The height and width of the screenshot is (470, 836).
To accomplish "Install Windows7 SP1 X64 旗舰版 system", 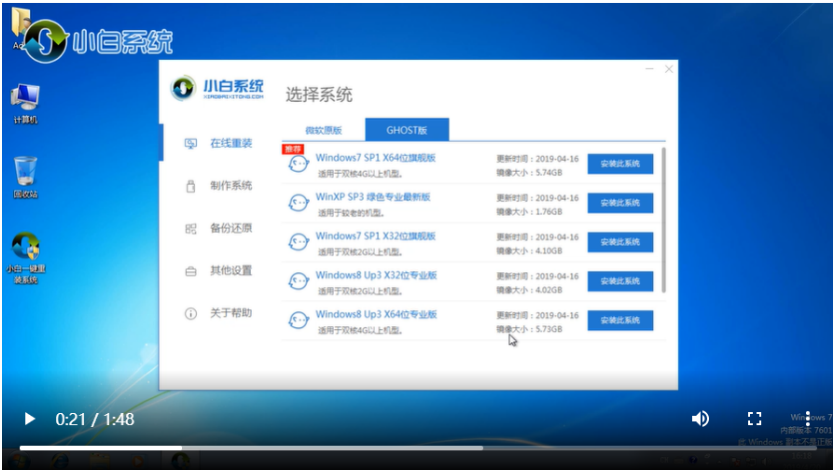I will click(x=620, y=164).
